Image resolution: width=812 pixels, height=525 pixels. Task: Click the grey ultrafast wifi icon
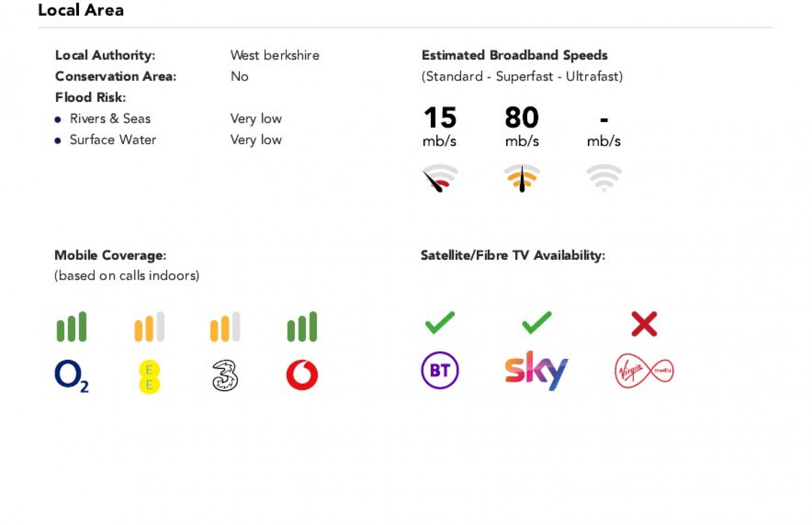pyautogui.click(x=604, y=178)
